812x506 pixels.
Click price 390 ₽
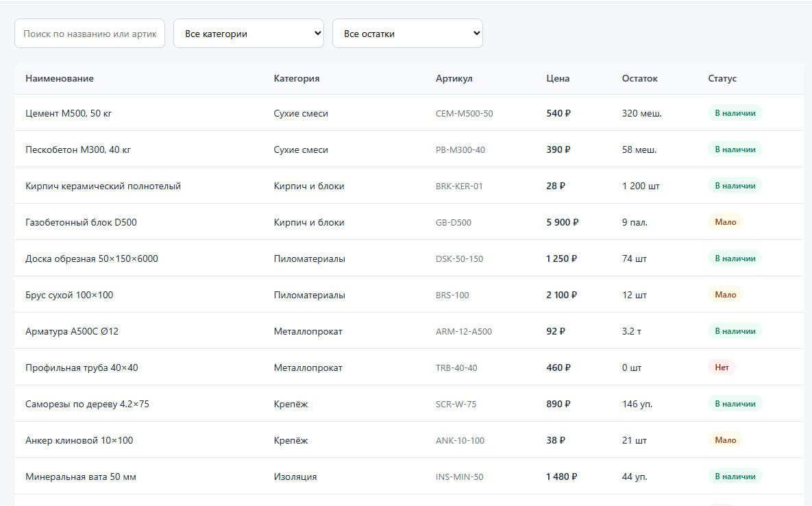point(558,149)
